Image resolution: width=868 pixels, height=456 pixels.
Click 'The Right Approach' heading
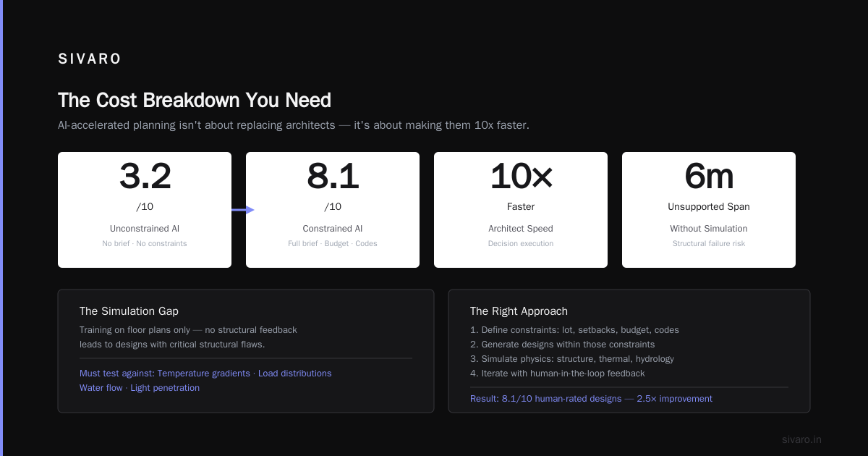coord(519,311)
